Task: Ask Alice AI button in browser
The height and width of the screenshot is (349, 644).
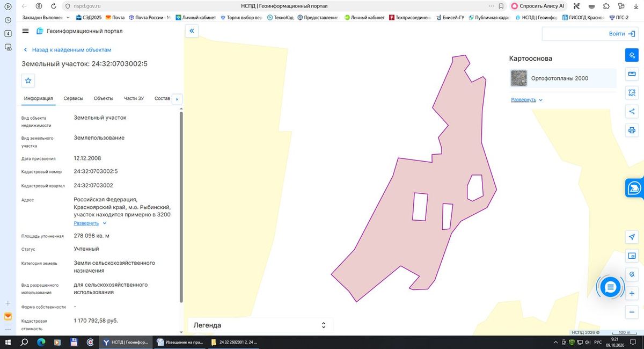Action: click(x=537, y=6)
